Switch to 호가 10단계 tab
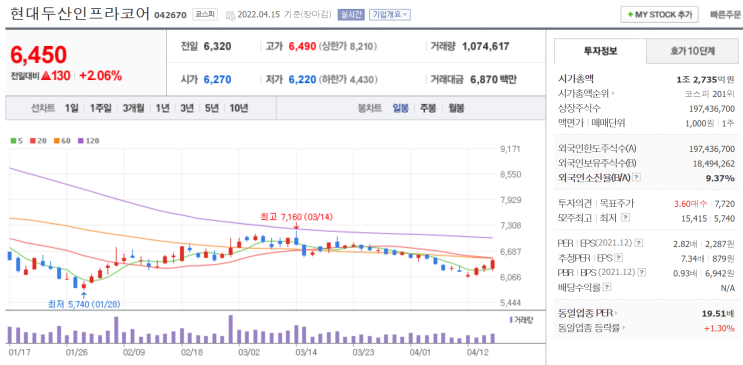The height and width of the screenshot is (365, 743). tap(692, 51)
